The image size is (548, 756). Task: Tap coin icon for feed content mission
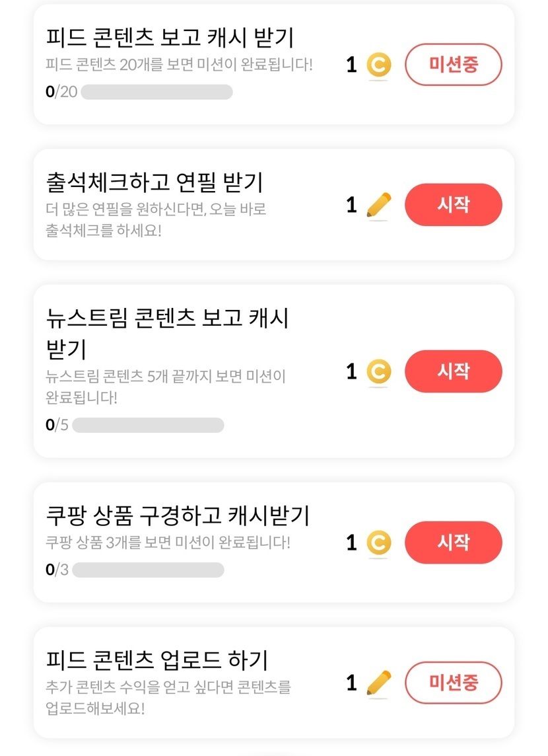click(378, 65)
